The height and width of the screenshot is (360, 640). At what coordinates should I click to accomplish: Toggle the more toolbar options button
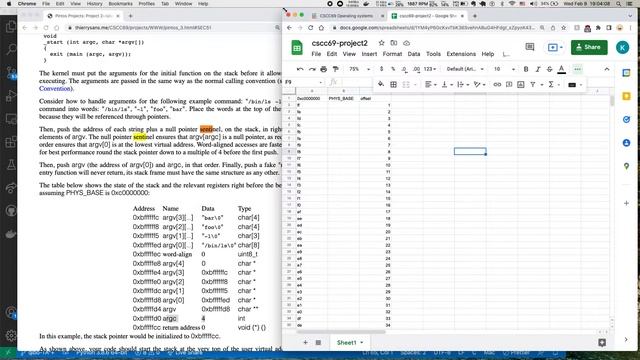point(577,69)
